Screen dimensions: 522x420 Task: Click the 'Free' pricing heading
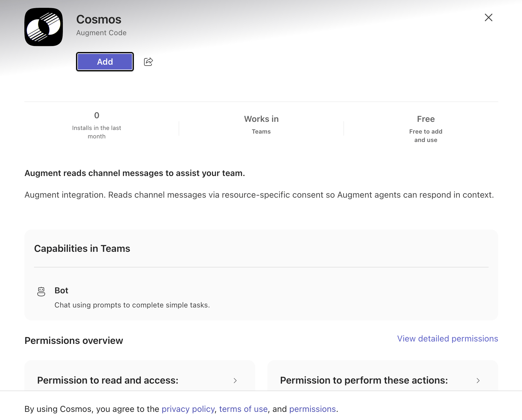tap(426, 119)
